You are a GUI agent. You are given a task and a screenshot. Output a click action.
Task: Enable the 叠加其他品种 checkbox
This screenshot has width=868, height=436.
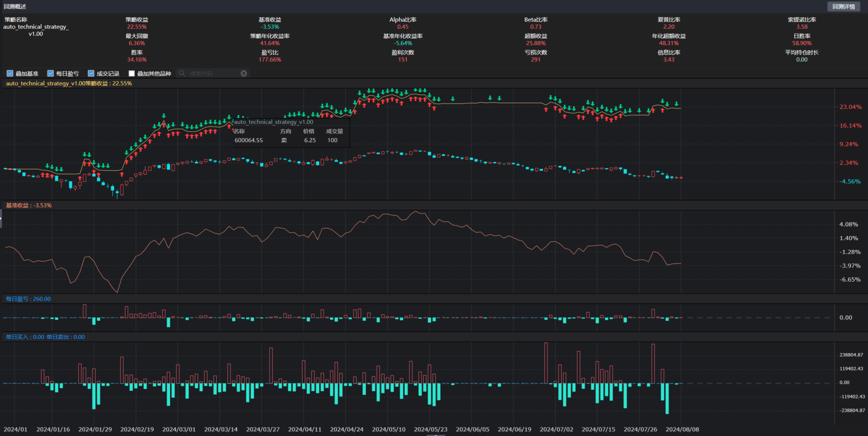coord(131,73)
